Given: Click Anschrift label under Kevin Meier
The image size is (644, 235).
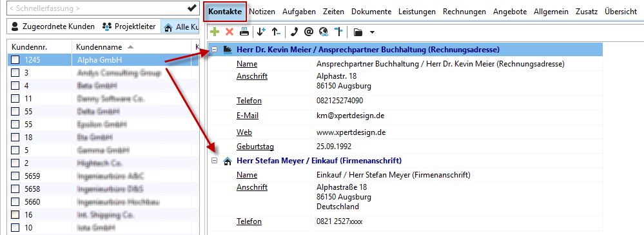Looking at the screenshot, I should coord(252,77).
